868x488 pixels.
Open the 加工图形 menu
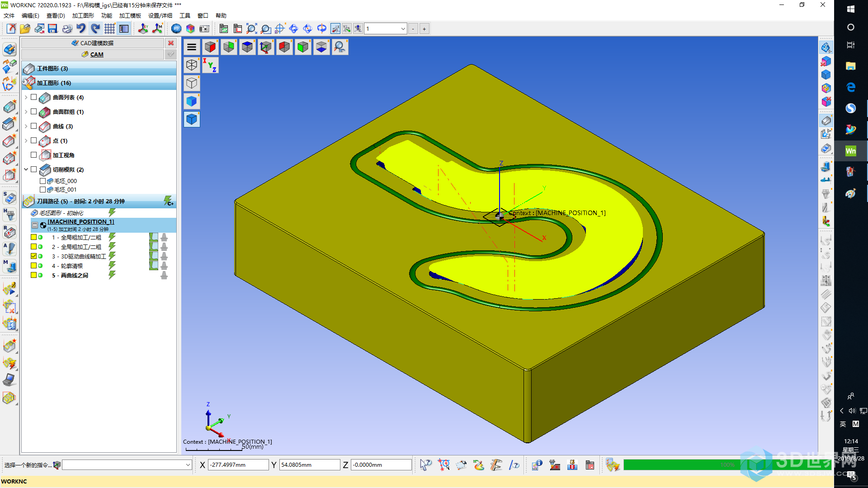[x=83, y=15]
